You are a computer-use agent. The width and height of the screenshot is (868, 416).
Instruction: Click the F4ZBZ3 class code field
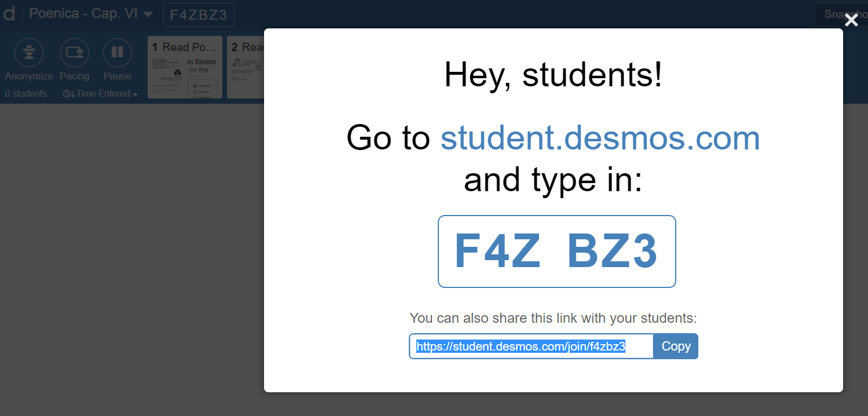(x=199, y=14)
